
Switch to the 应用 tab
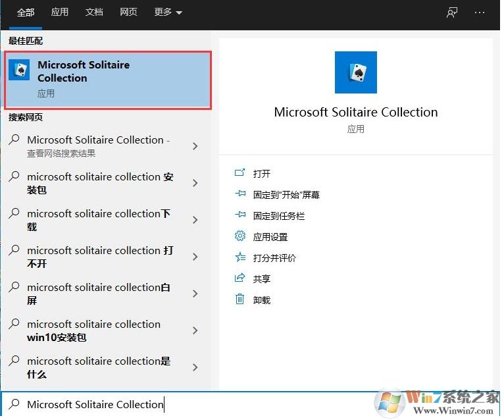tap(60, 13)
